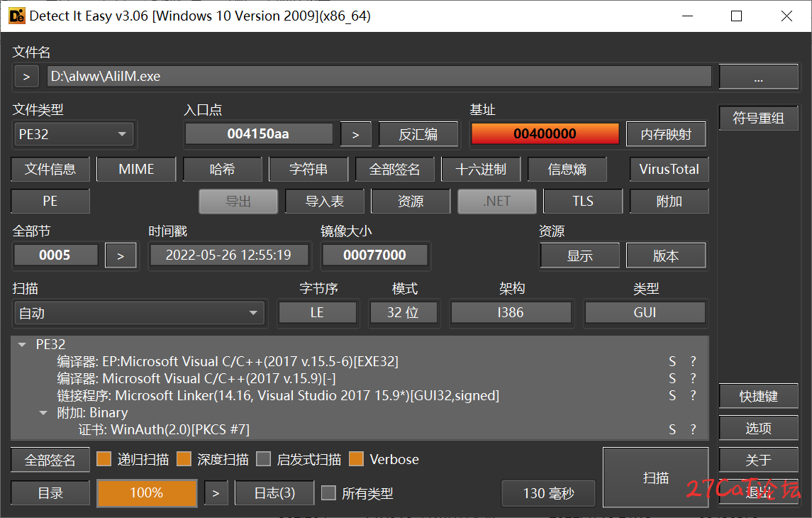Click the 资源 button beside 导入表

point(411,201)
